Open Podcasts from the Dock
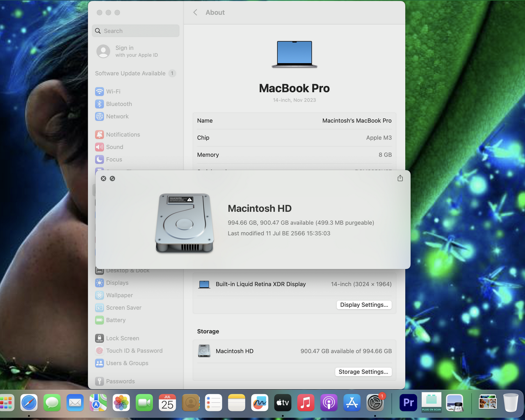The height and width of the screenshot is (420, 525). click(x=329, y=403)
